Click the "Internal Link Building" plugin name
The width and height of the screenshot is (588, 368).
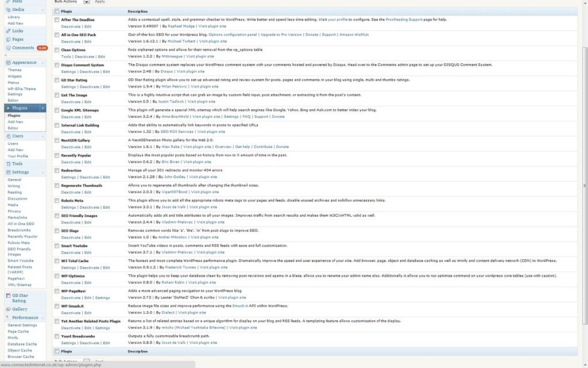coord(80,125)
